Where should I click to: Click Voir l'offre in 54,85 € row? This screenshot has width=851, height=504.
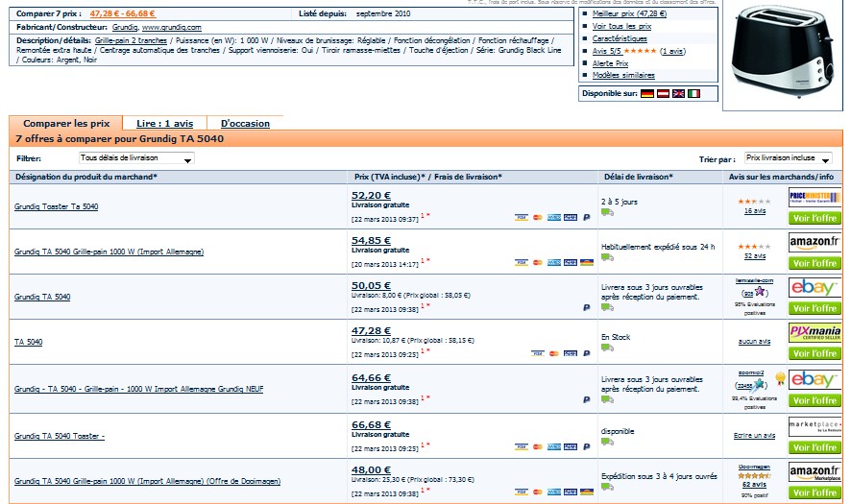point(815,263)
